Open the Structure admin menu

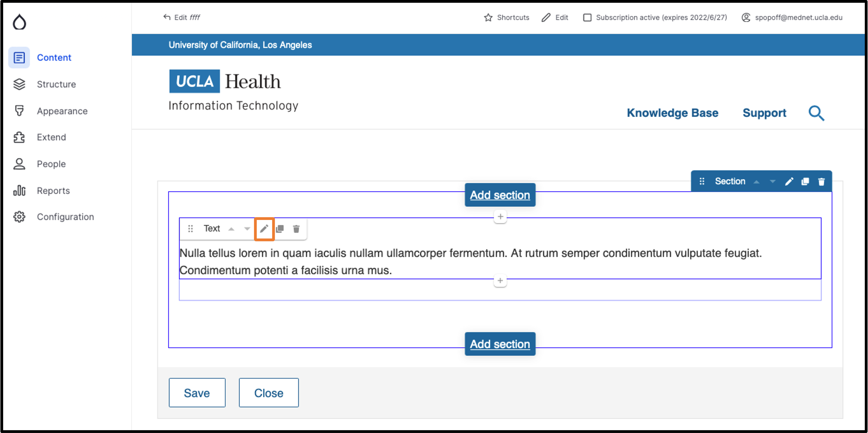56,84
